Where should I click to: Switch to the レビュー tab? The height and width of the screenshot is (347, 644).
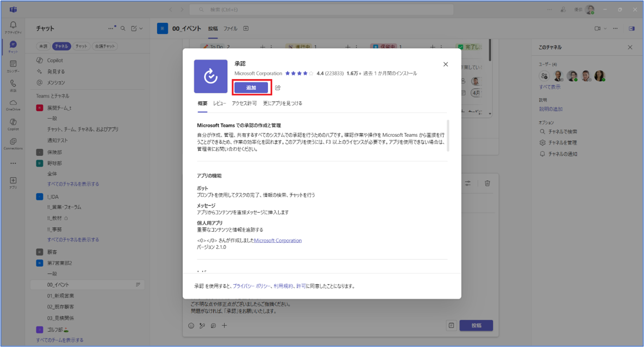click(x=220, y=103)
